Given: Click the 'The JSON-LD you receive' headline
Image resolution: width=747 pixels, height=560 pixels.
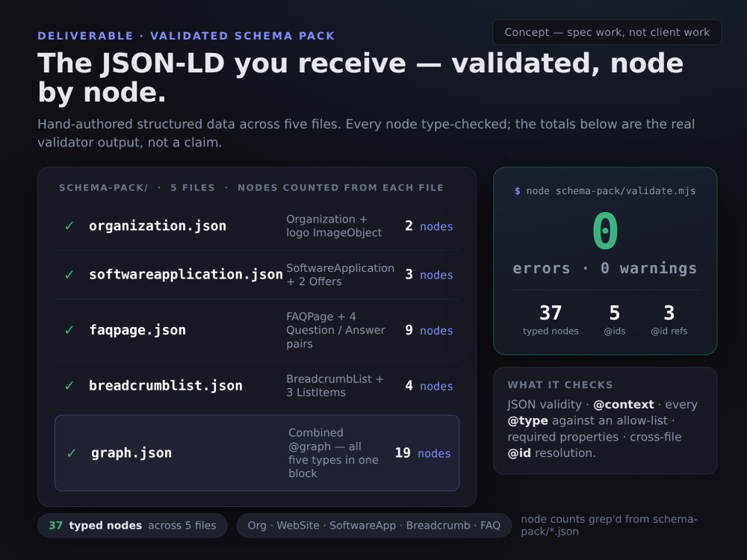Looking at the screenshot, I should coord(361,77).
